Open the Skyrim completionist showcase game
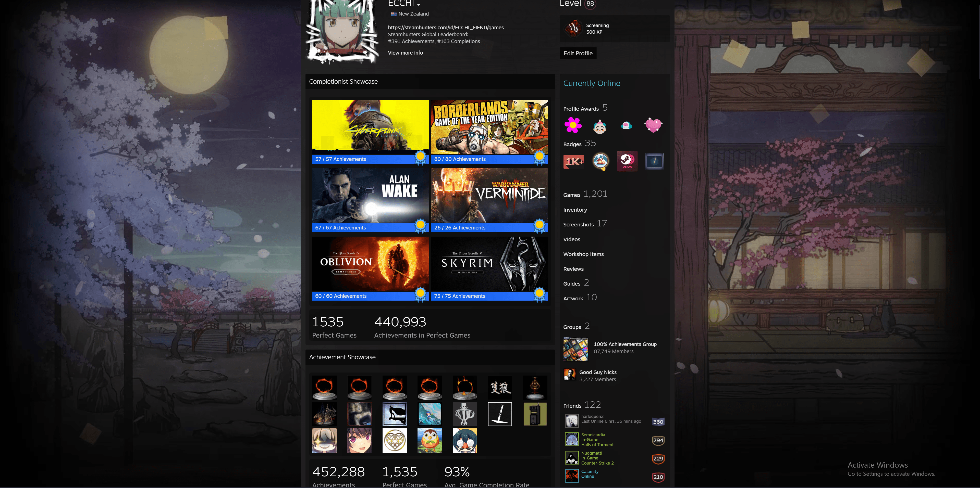The width and height of the screenshot is (980, 488). [489, 264]
